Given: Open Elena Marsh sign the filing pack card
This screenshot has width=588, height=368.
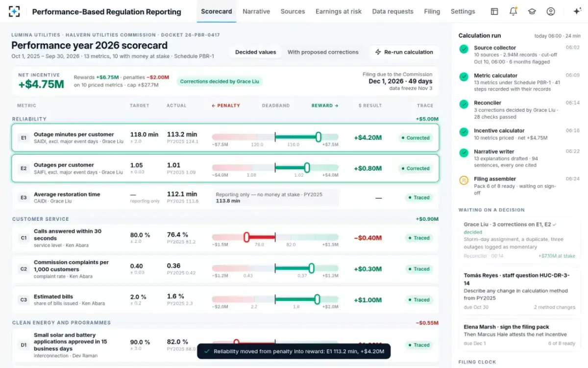Looking at the screenshot, I should pos(519,335).
